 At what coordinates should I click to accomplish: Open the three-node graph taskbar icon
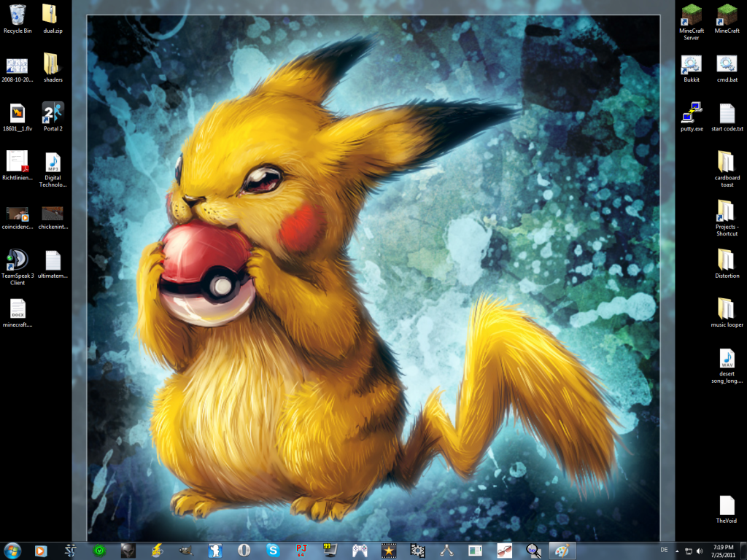coord(446,551)
